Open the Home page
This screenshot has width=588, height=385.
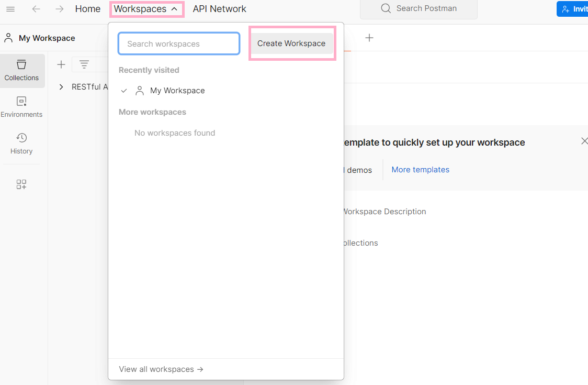88,9
